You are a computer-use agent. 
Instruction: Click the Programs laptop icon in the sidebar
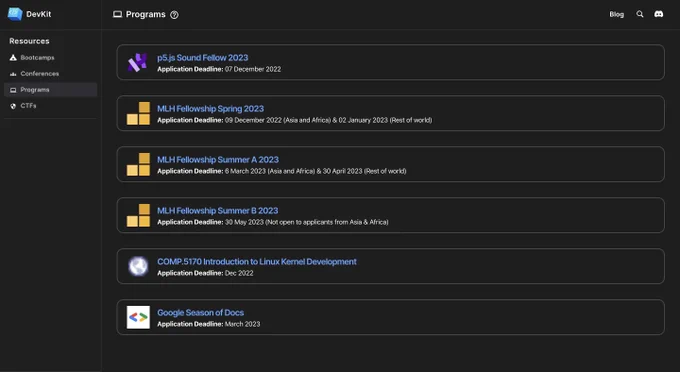pyautogui.click(x=13, y=90)
